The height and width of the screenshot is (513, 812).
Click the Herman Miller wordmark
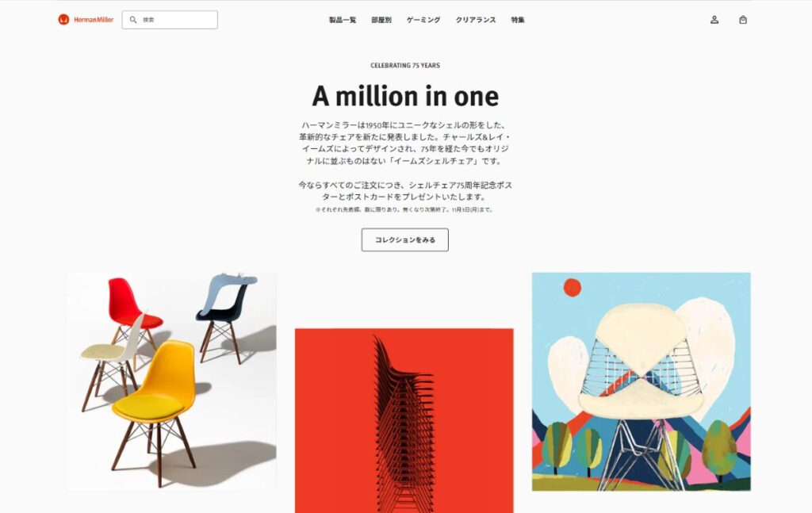(94, 20)
